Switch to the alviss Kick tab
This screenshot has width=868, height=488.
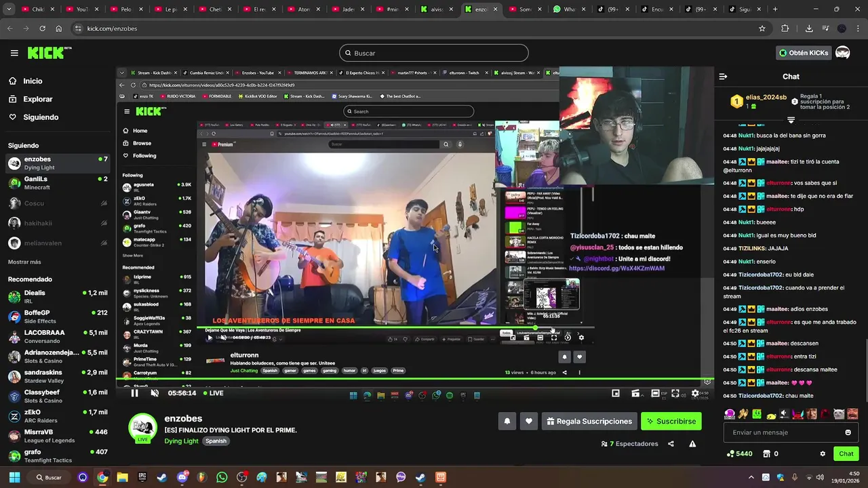[438, 9]
